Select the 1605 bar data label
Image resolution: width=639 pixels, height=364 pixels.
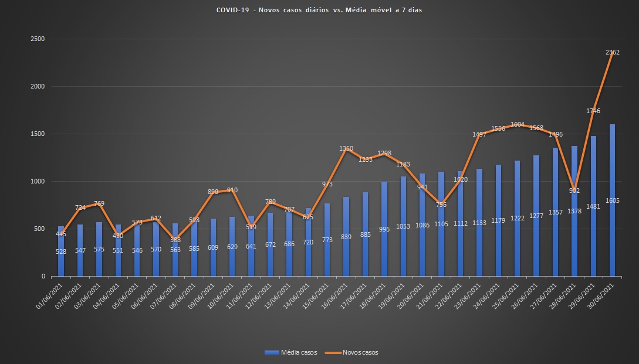click(613, 200)
